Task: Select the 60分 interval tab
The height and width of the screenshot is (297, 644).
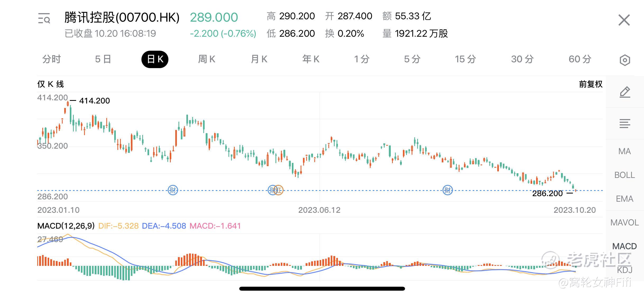Action: click(x=580, y=59)
